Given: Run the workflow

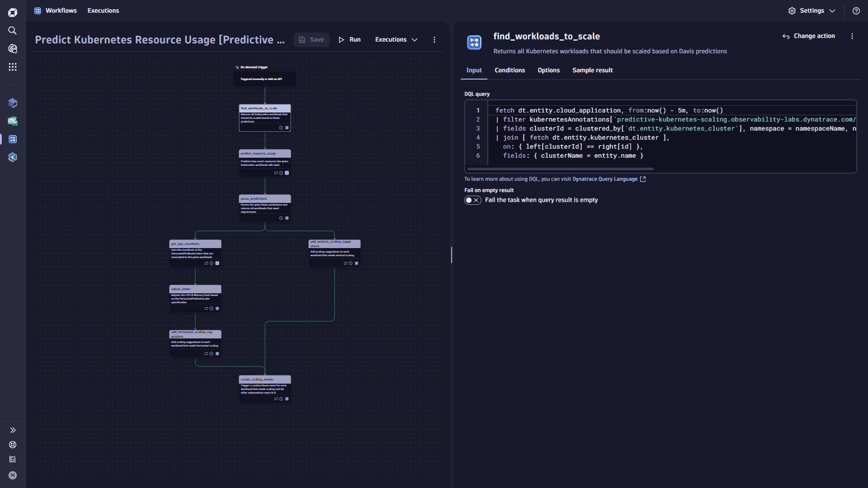Looking at the screenshot, I should [x=349, y=40].
